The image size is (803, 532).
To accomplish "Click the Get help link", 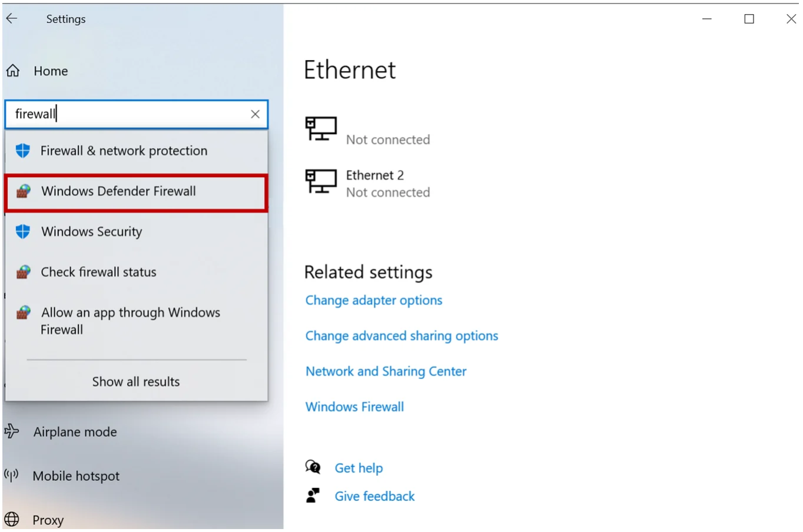I will [x=359, y=468].
